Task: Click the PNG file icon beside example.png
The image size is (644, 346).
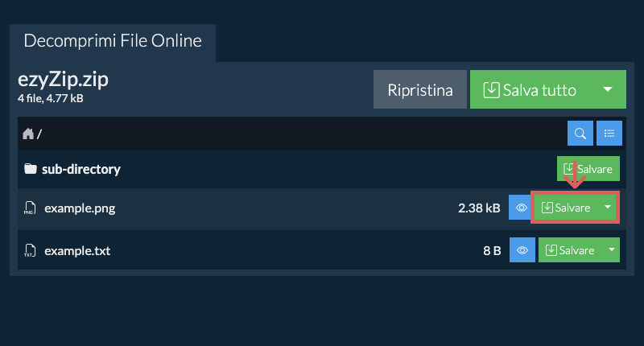Action: (29, 208)
